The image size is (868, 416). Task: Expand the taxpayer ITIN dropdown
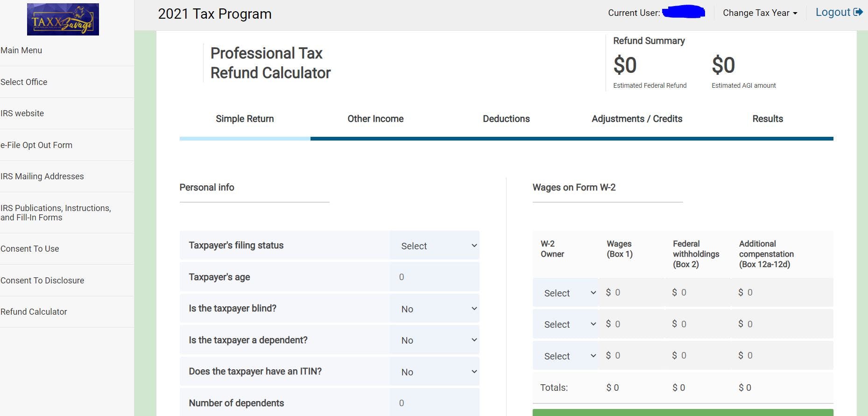tap(434, 372)
